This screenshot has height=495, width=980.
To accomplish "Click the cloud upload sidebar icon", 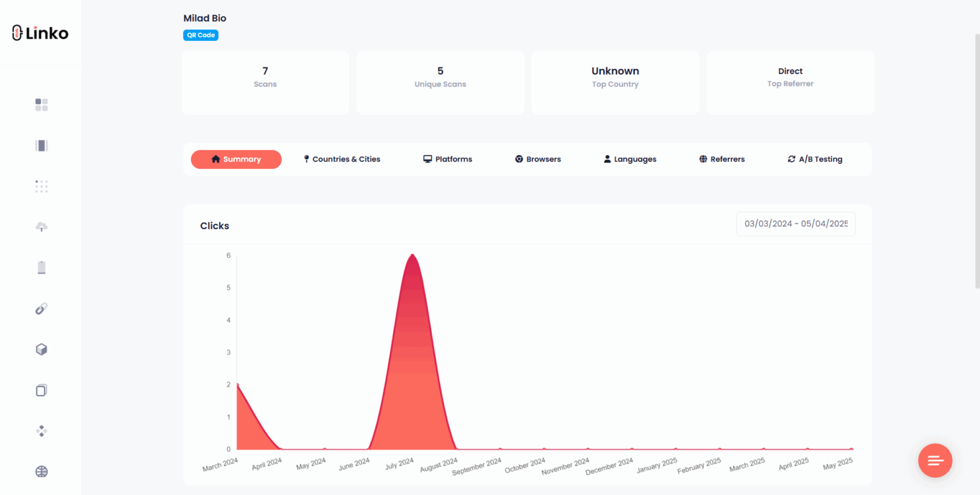I will pos(41,227).
